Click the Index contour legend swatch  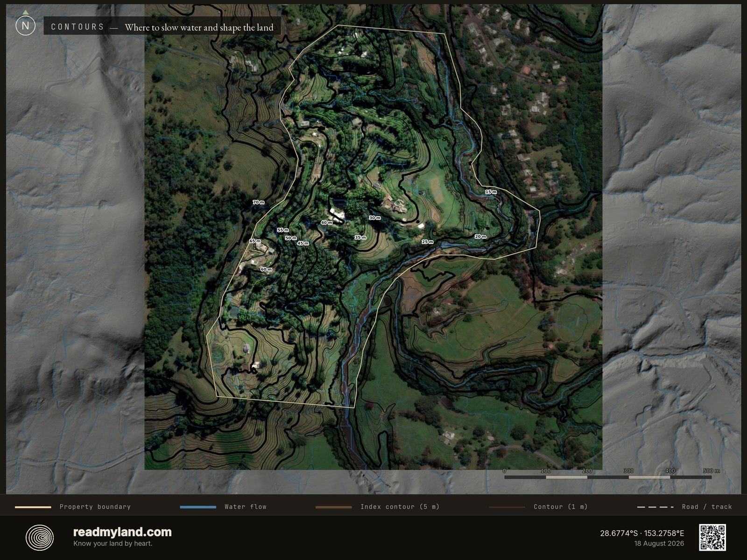[333, 507]
